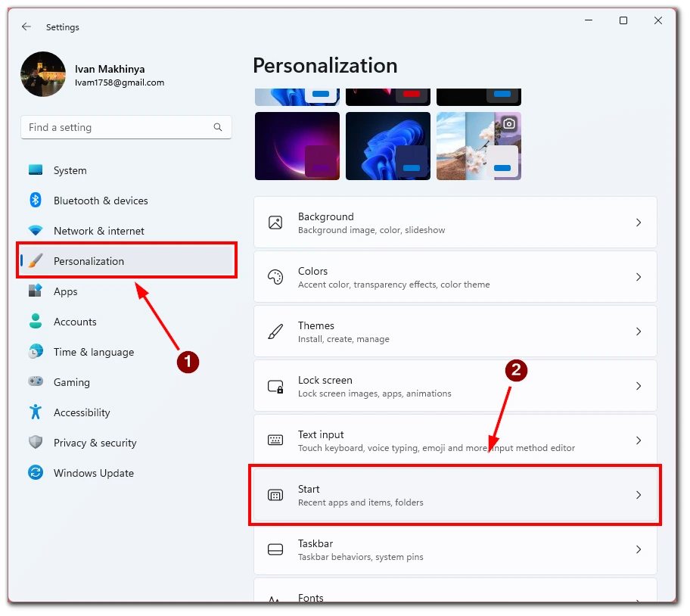Open Start recent apps settings
The height and width of the screenshot is (616, 690).
(x=455, y=495)
